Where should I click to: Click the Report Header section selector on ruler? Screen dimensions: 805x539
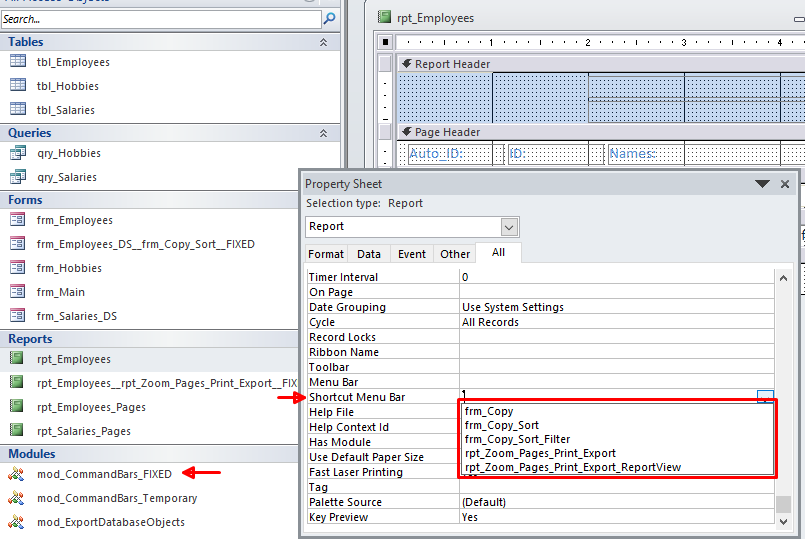385,64
